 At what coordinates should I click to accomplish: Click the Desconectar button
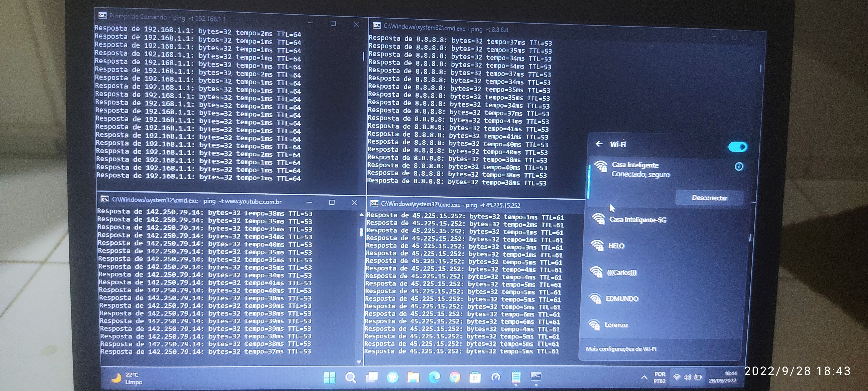709,198
